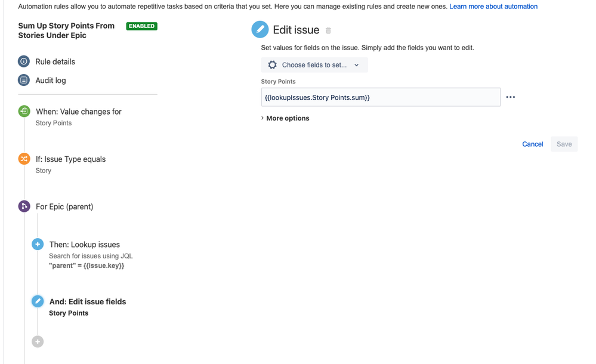596x364 pixels.
Task: Open the Choose fields to set dropdown
Action: click(x=314, y=64)
